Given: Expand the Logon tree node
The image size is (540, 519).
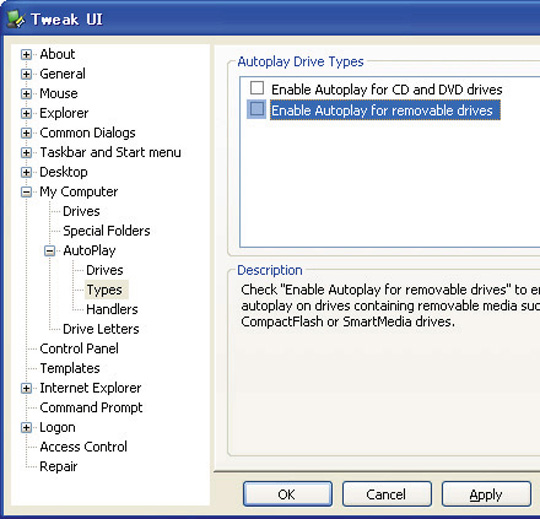Looking at the screenshot, I should [26, 428].
